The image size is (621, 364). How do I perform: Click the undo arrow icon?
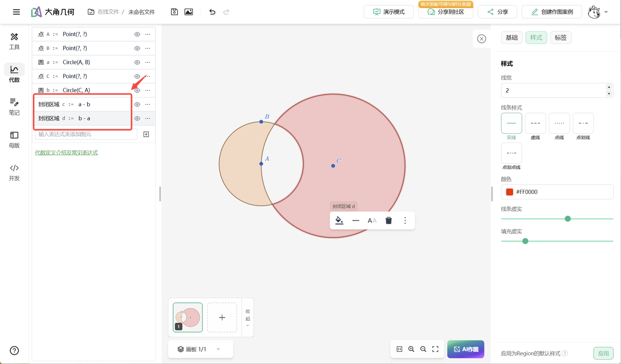pyautogui.click(x=212, y=12)
